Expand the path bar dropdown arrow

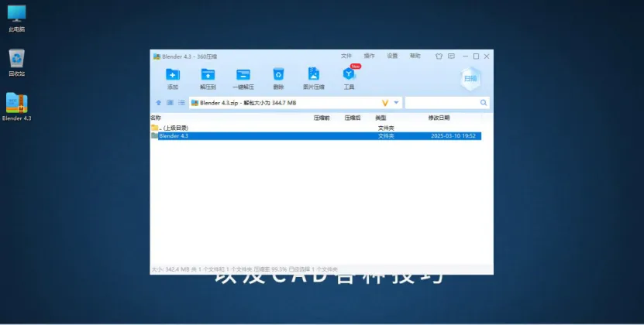(x=396, y=103)
